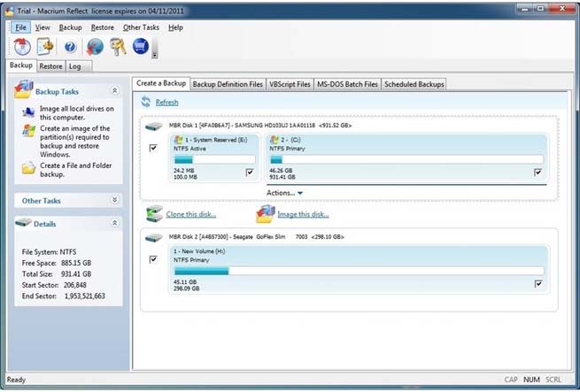Image resolution: width=580 pixels, height=392 pixels.
Task: Click the Refresh arrows icon
Action: click(x=146, y=102)
